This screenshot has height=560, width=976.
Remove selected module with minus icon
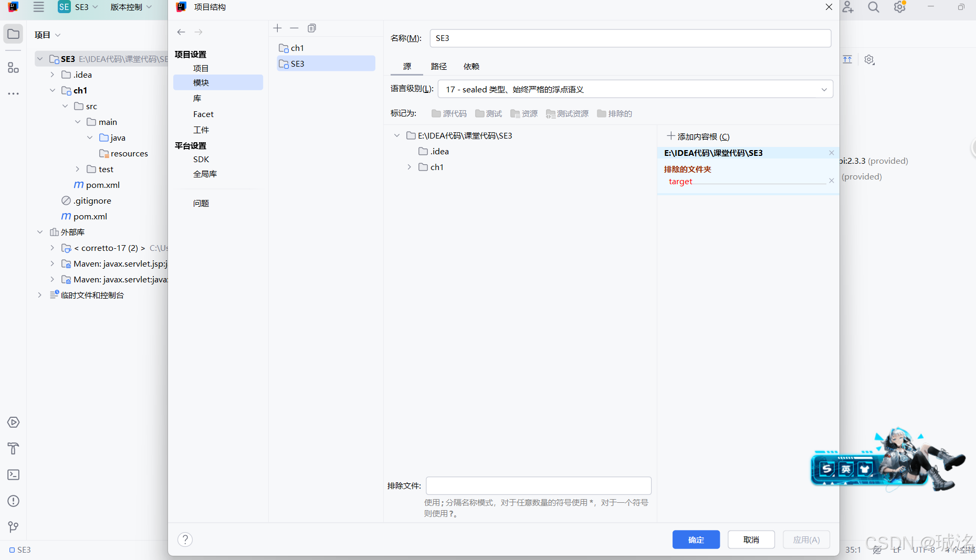294,28
